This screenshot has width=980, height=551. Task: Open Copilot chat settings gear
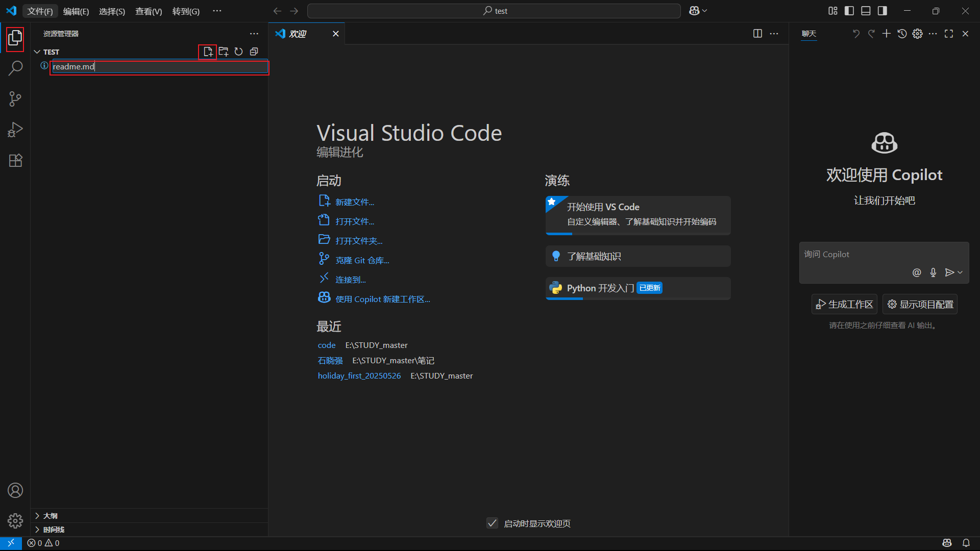(917, 34)
